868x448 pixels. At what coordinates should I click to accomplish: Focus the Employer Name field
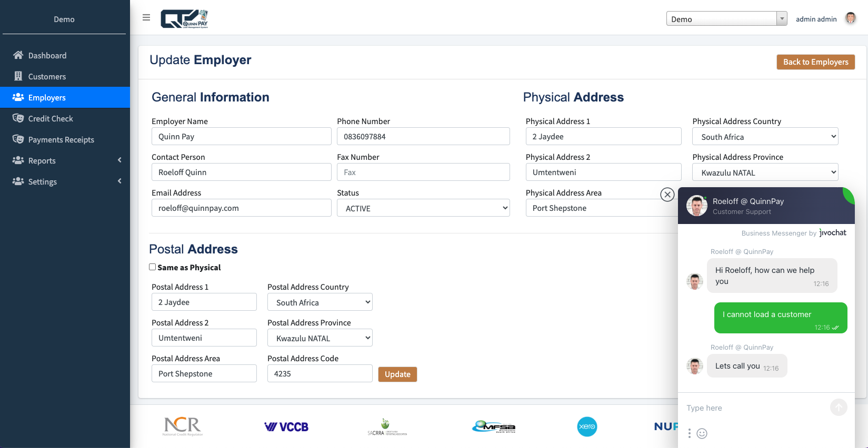pyautogui.click(x=242, y=136)
